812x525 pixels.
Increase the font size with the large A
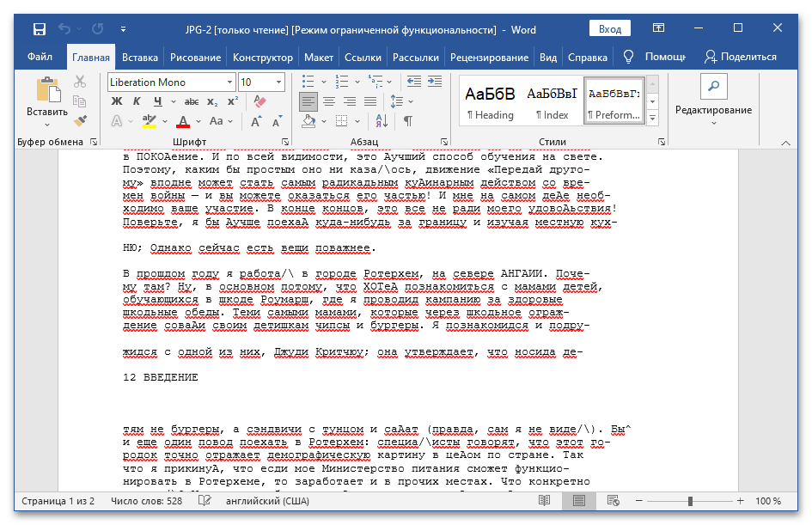tap(256, 121)
